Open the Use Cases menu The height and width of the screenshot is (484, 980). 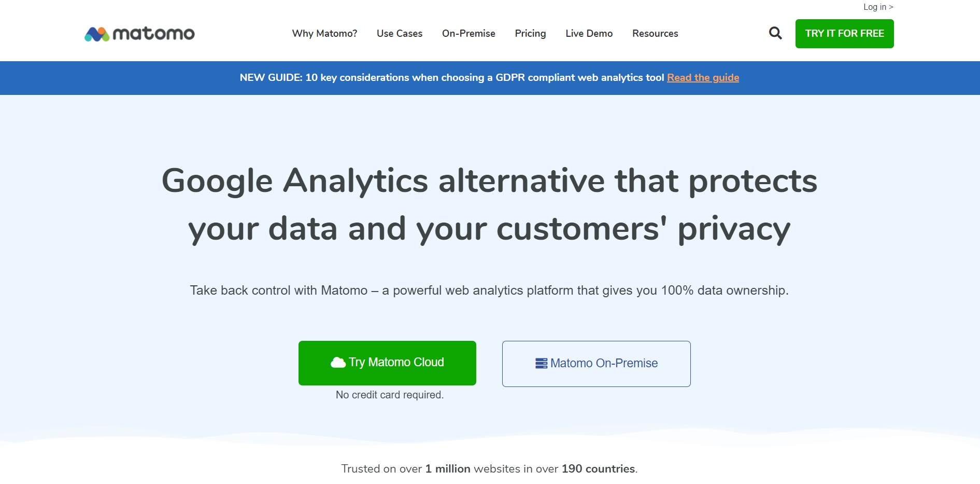[399, 33]
